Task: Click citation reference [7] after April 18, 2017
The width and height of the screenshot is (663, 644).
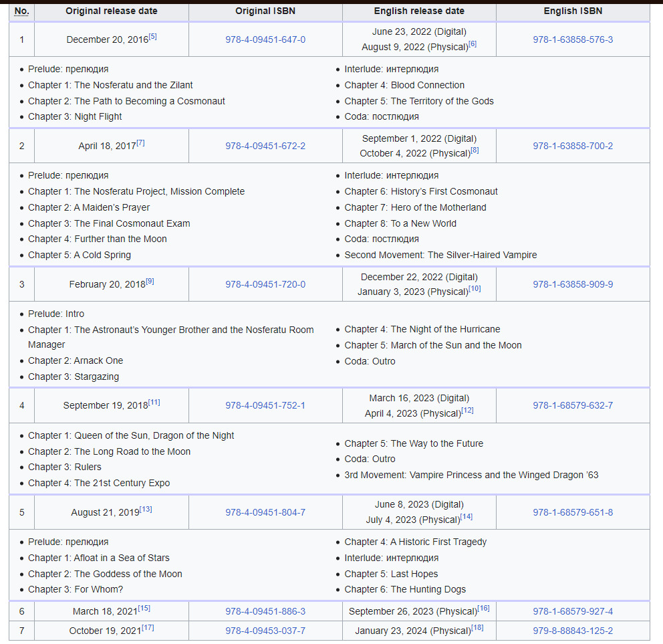Action: [x=141, y=143]
